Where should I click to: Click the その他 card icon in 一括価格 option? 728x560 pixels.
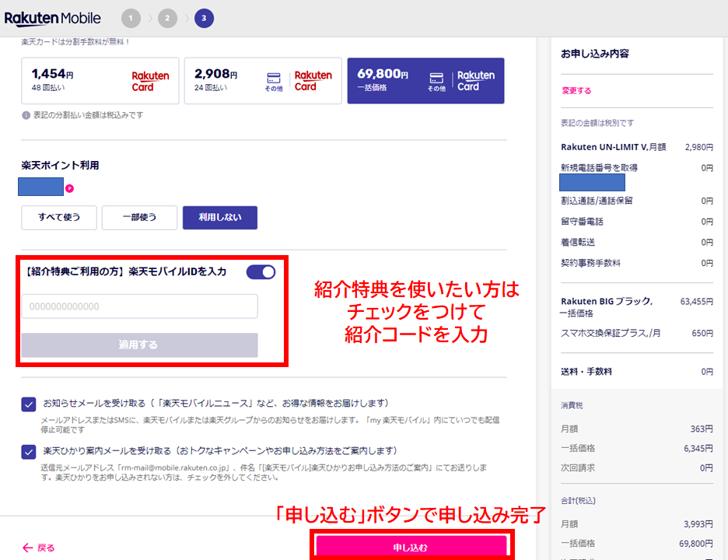[x=436, y=82]
